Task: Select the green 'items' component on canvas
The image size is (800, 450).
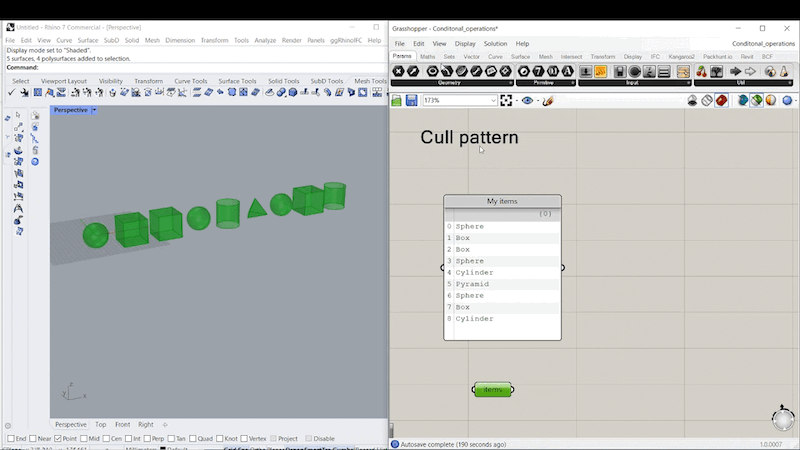Action: coord(492,390)
